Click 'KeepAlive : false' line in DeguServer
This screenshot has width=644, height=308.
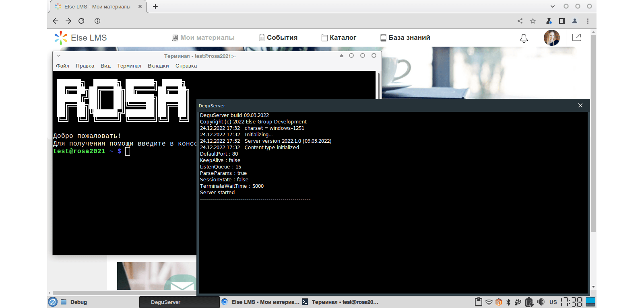click(220, 160)
